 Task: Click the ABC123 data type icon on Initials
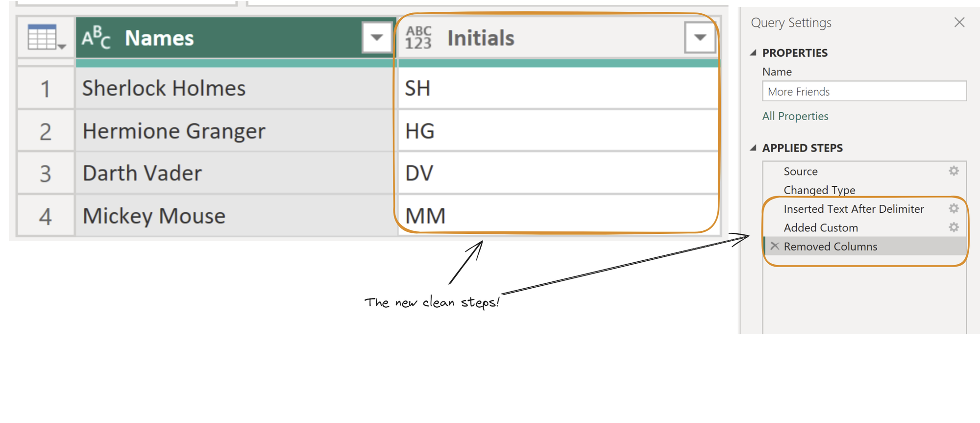pos(418,38)
